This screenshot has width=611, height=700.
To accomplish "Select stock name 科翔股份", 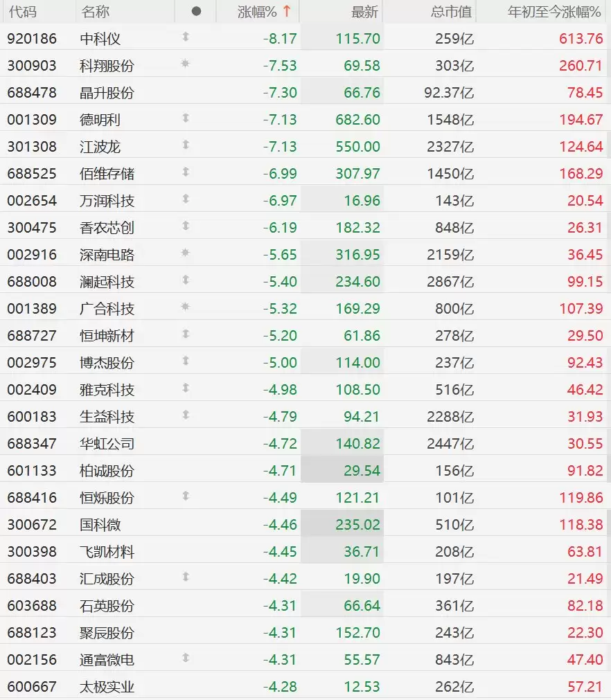I will pos(107,66).
